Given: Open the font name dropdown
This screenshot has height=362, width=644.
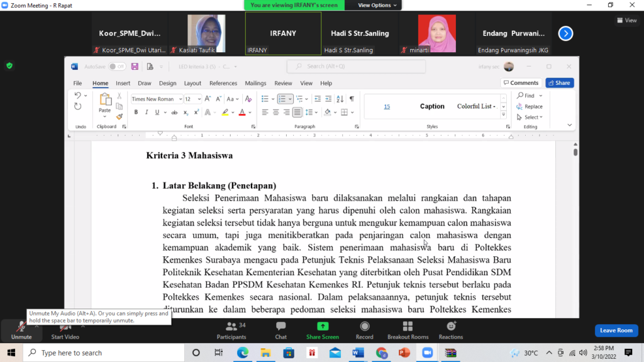Looking at the screenshot, I should [x=180, y=99].
